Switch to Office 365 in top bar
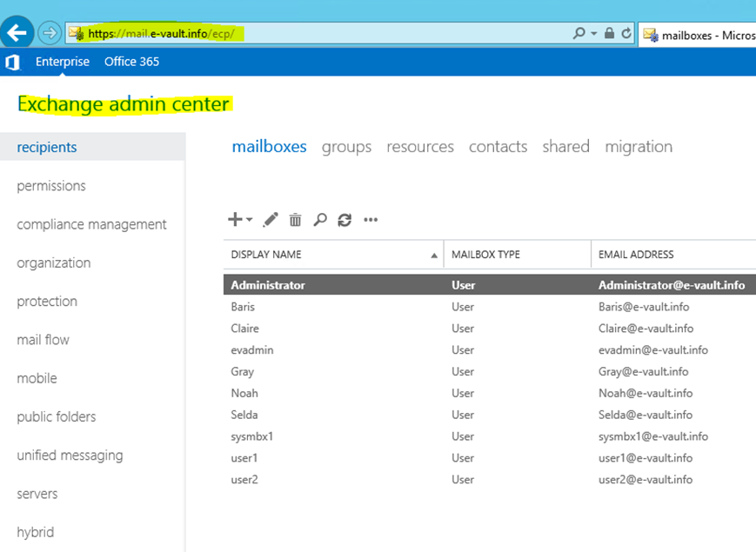Screen dimensions: 756x552 131,62
